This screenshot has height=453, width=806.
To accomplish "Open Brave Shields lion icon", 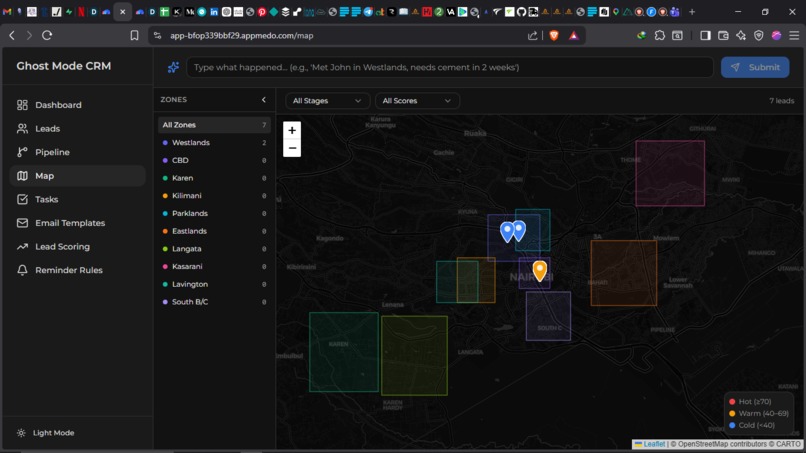I will [x=554, y=35].
